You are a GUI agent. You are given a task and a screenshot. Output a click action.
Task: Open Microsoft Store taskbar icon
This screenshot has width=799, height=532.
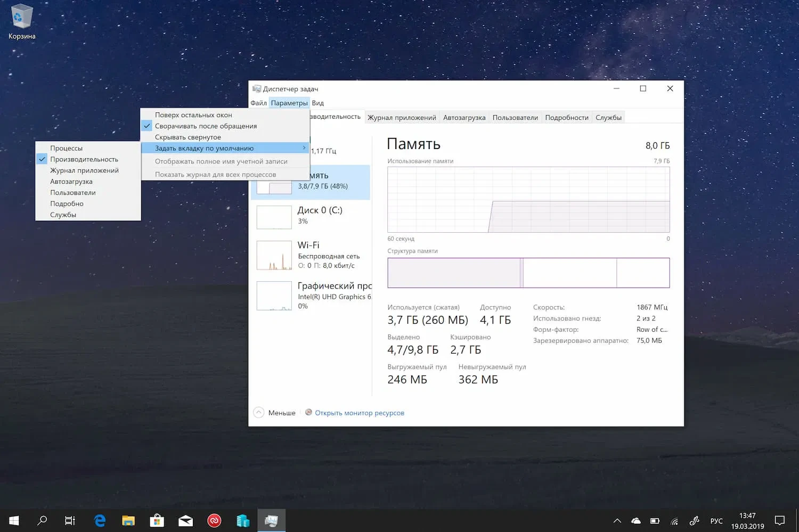coord(157,520)
